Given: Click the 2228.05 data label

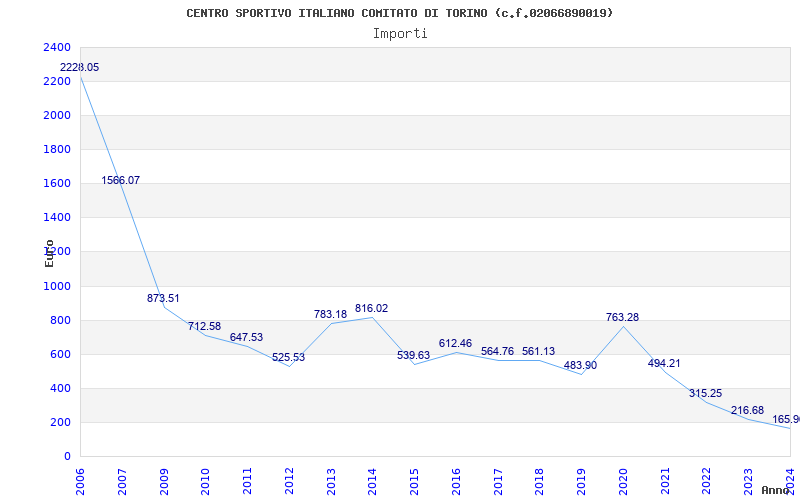Looking at the screenshot, I should 80,67.
